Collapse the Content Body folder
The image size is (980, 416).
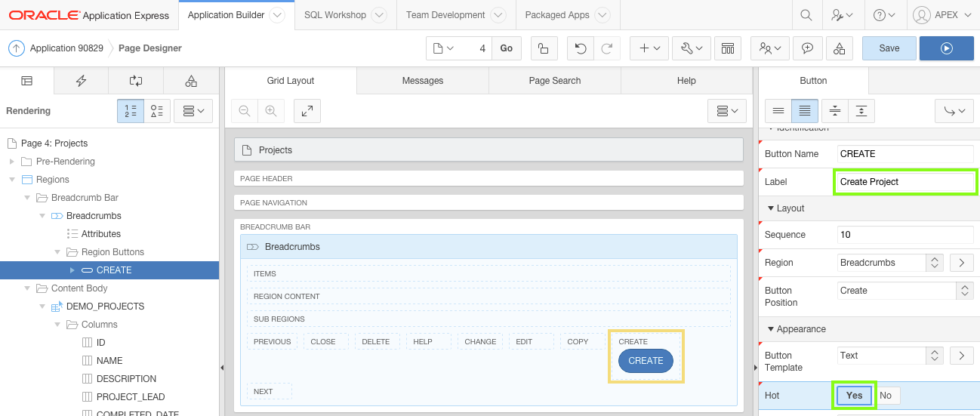click(x=26, y=288)
